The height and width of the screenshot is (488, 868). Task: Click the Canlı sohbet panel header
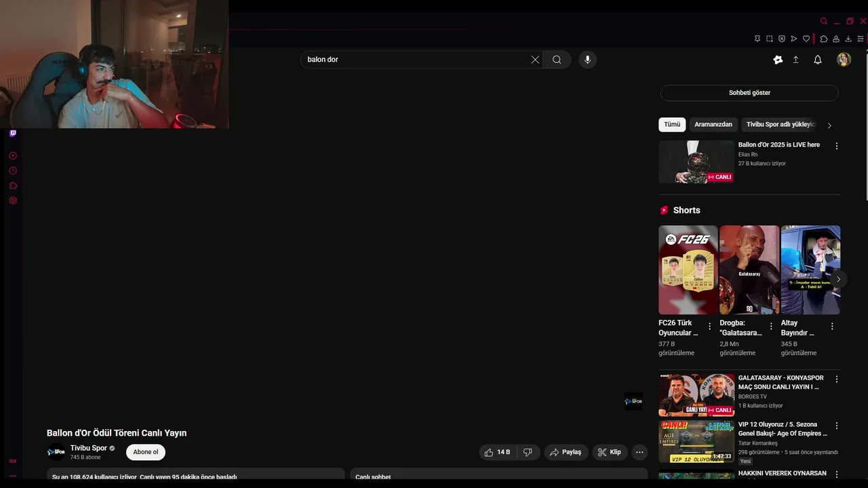[x=498, y=474]
